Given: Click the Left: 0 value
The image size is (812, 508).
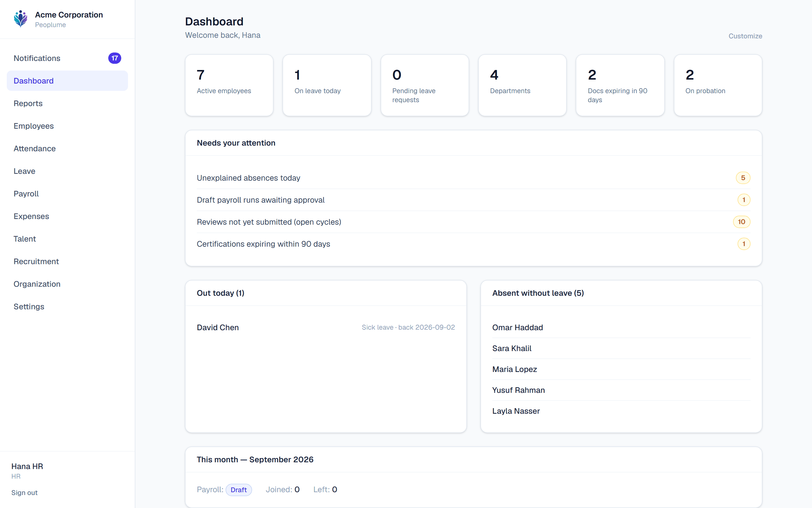Looking at the screenshot, I should (325, 490).
